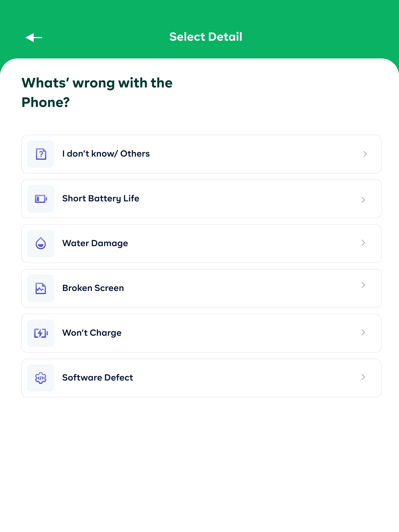Open the Short Battery Life chevron
This screenshot has height=532, width=399.
click(363, 200)
